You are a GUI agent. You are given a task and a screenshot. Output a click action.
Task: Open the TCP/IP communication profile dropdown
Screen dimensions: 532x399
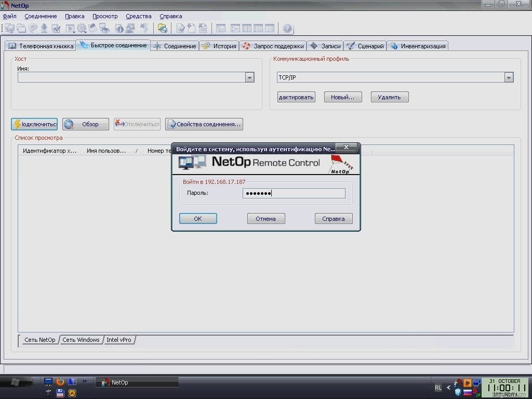509,78
